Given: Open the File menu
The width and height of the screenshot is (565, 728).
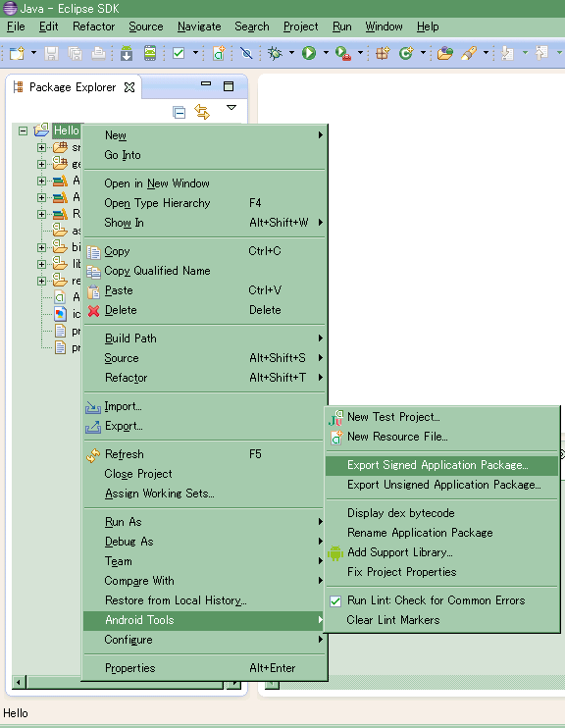Looking at the screenshot, I should (x=16, y=26).
